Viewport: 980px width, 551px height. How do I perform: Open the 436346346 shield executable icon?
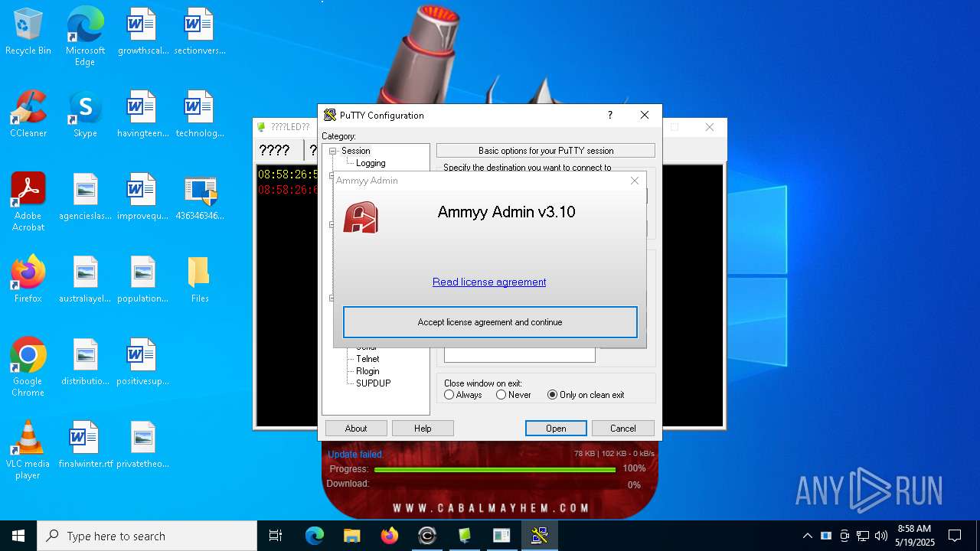click(199, 197)
